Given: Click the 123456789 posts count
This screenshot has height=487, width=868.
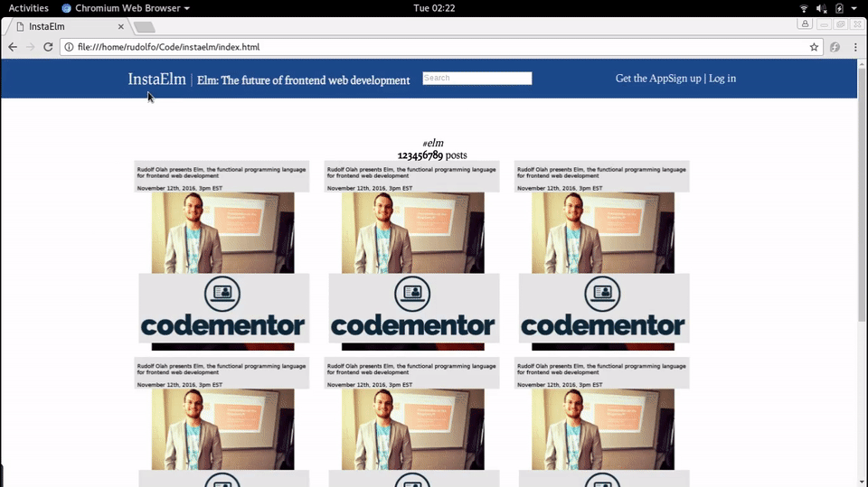Looking at the screenshot, I should tap(432, 155).
